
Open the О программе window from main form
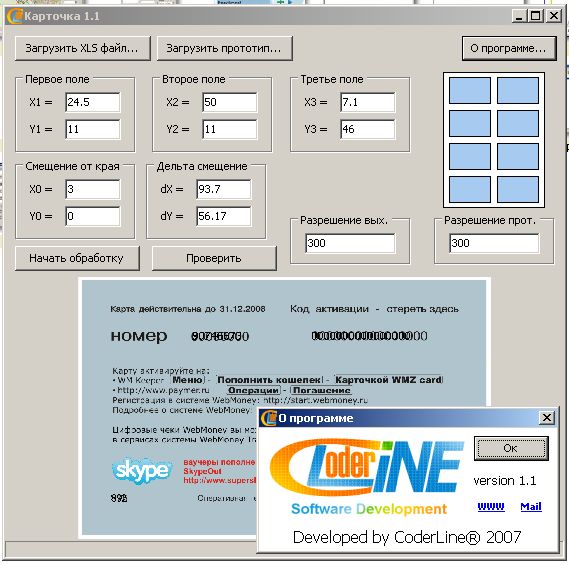tap(509, 48)
